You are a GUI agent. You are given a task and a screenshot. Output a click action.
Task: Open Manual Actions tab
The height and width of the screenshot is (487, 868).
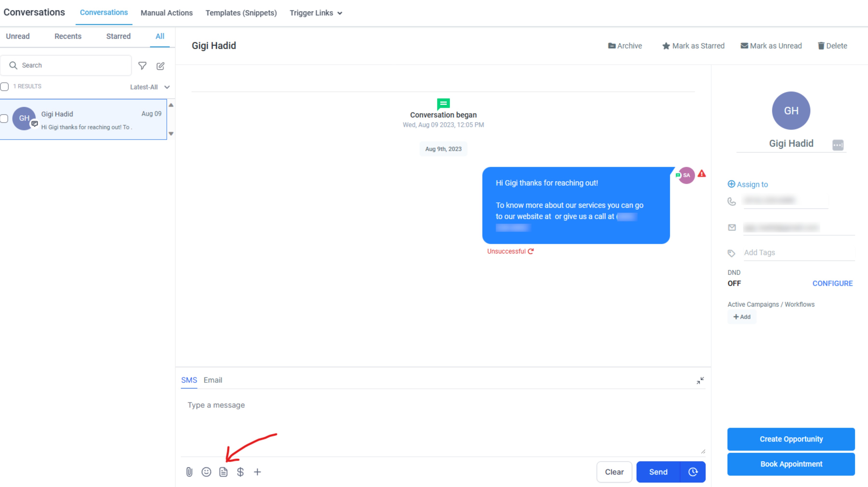[x=166, y=13]
